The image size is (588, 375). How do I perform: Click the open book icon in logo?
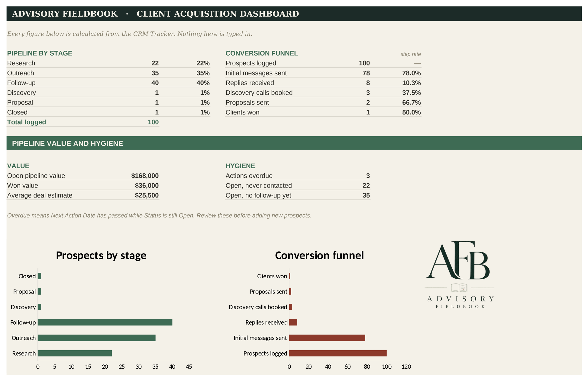click(x=459, y=288)
